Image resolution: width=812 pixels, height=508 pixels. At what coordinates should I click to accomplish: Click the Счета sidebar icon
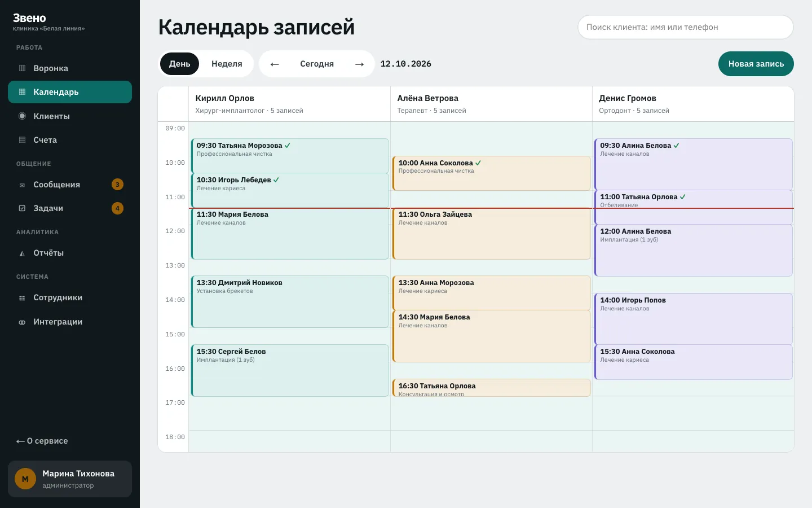(22, 140)
